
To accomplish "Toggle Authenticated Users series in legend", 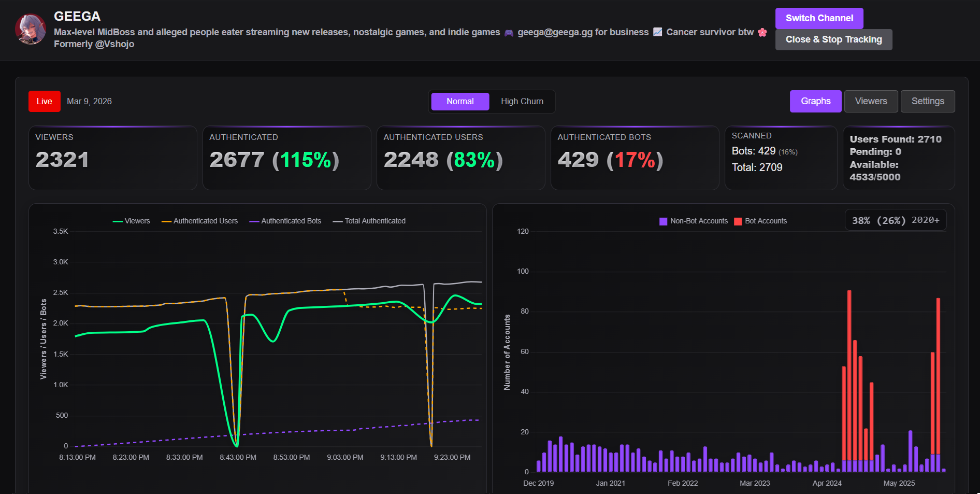I will point(200,221).
